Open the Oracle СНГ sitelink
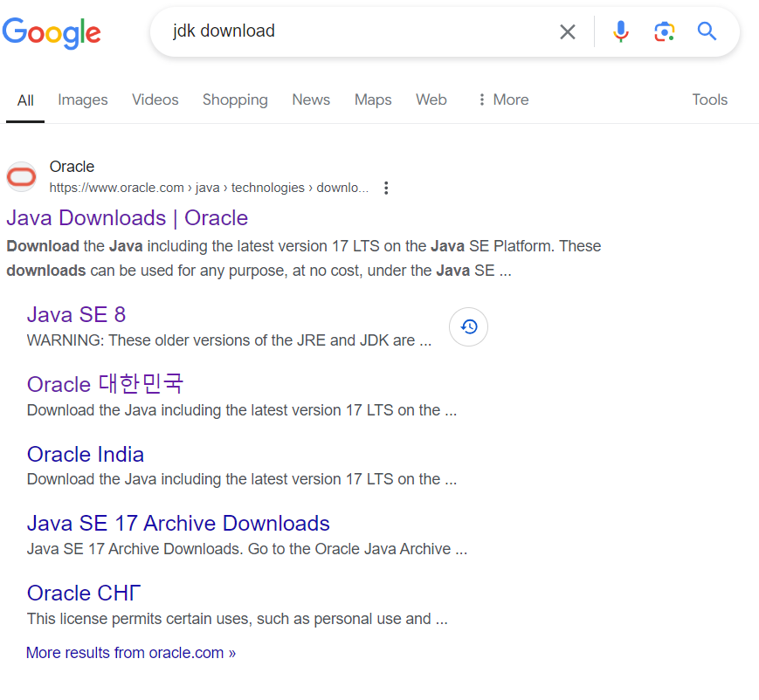 click(84, 594)
